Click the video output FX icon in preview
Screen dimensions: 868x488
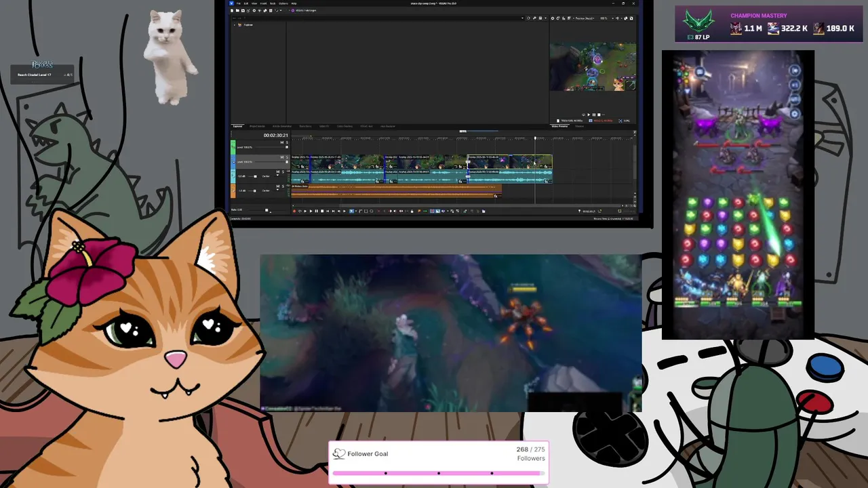[564, 18]
